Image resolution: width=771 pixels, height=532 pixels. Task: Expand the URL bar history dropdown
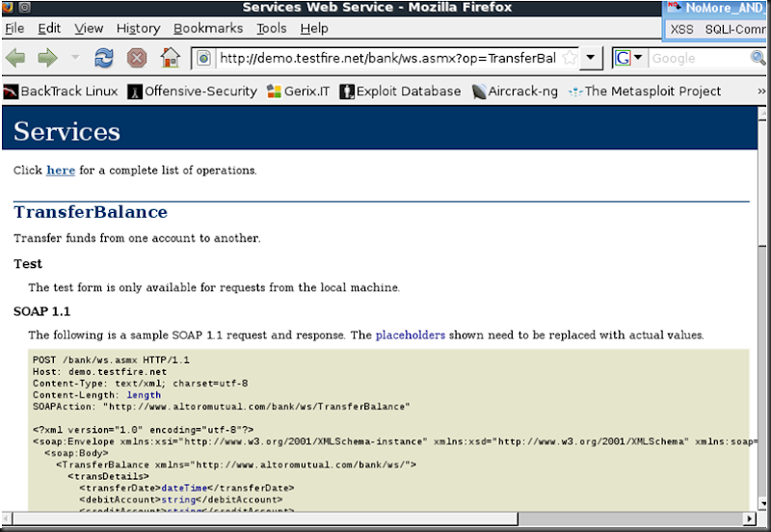pos(593,59)
